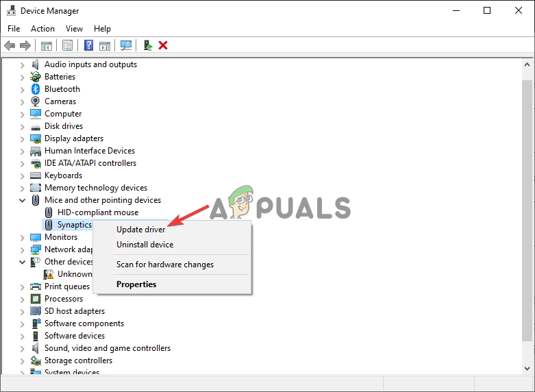This screenshot has height=392, width=535.
Task: Click the Properties toolbar icon
Action: (68, 45)
